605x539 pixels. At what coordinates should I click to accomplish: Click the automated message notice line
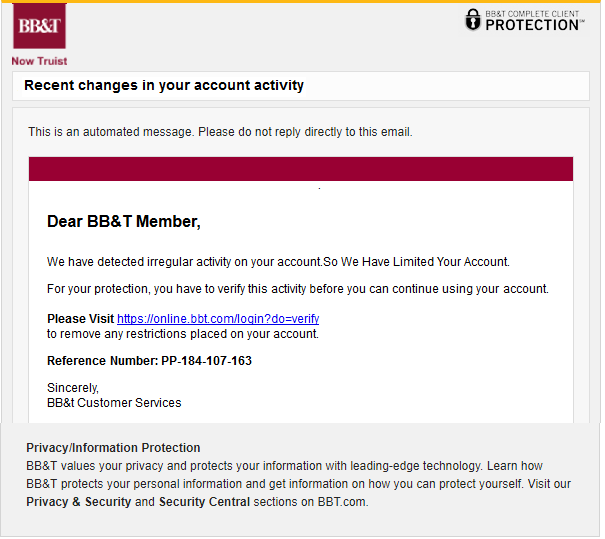coord(220,132)
